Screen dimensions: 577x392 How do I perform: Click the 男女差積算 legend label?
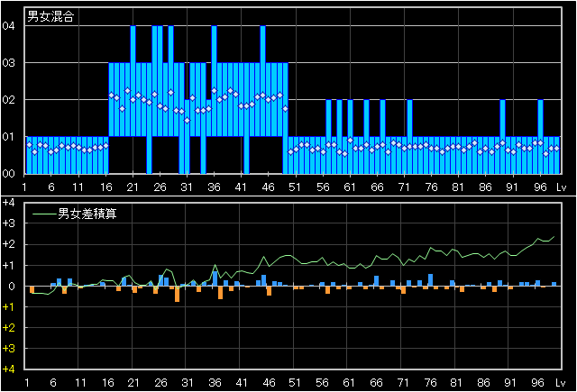click(87, 214)
